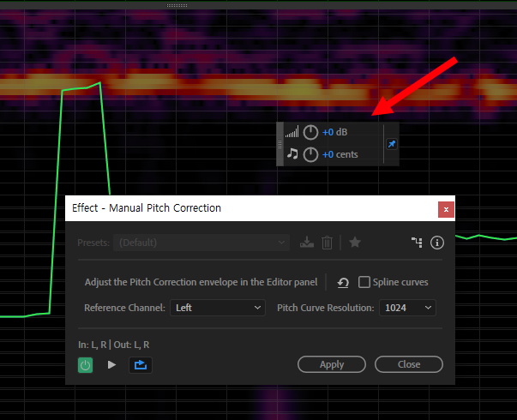Click the signal bars volume icon
This screenshot has height=420, width=517.
[x=292, y=131]
